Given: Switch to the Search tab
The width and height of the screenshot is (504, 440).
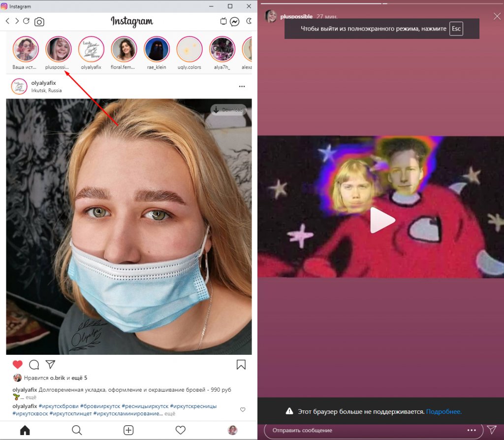Looking at the screenshot, I should [x=77, y=430].
